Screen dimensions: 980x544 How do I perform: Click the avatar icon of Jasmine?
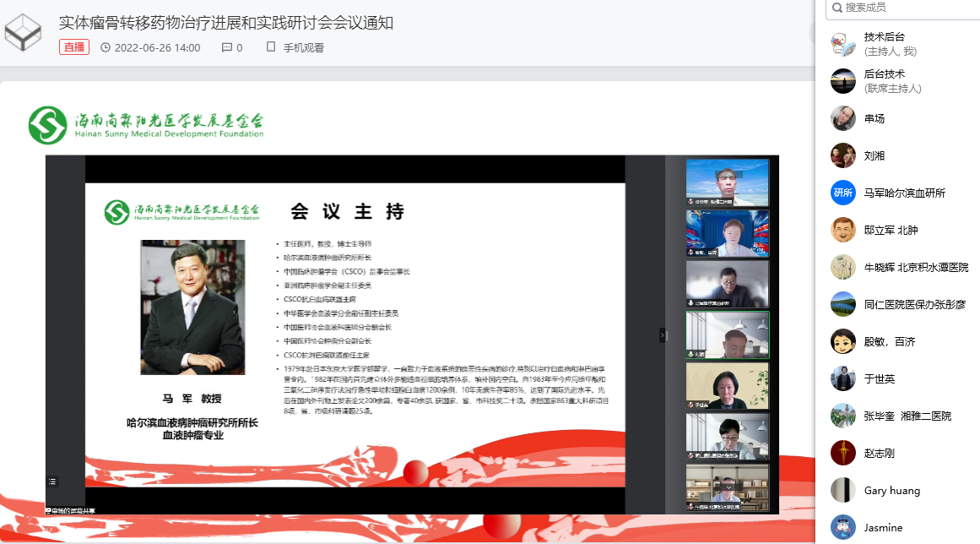(843, 527)
